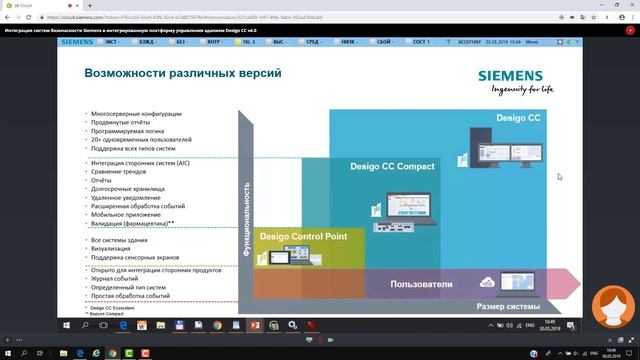The width and height of the screenshot is (640, 360).
Task: Open the red C app on taskbar
Action: (x=145, y=353)
